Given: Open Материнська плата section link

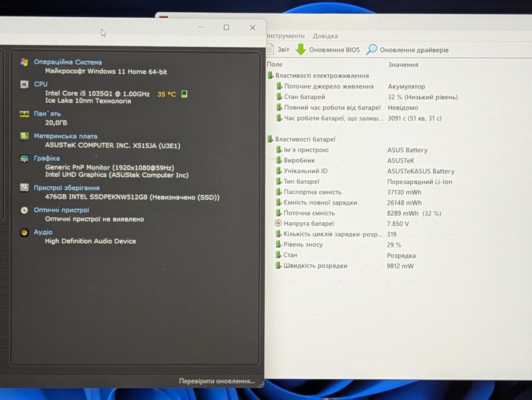Looking at the screenshot, I should pyautogui.click(x=65, y=136).
